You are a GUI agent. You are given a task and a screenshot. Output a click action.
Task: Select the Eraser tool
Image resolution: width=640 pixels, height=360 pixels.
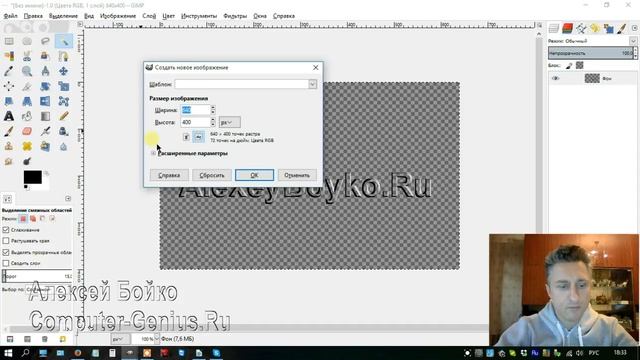pyautogui.click(x=27, y=131)
